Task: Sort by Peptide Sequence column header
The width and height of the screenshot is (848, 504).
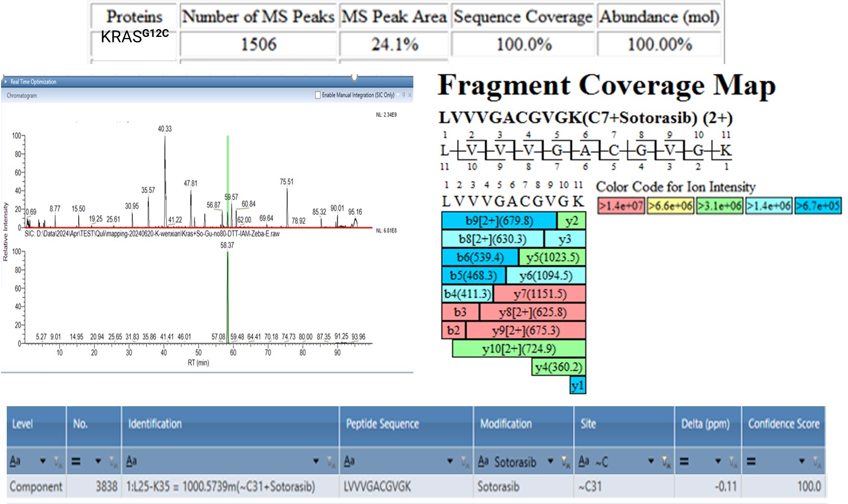Action: pos(383,424)
